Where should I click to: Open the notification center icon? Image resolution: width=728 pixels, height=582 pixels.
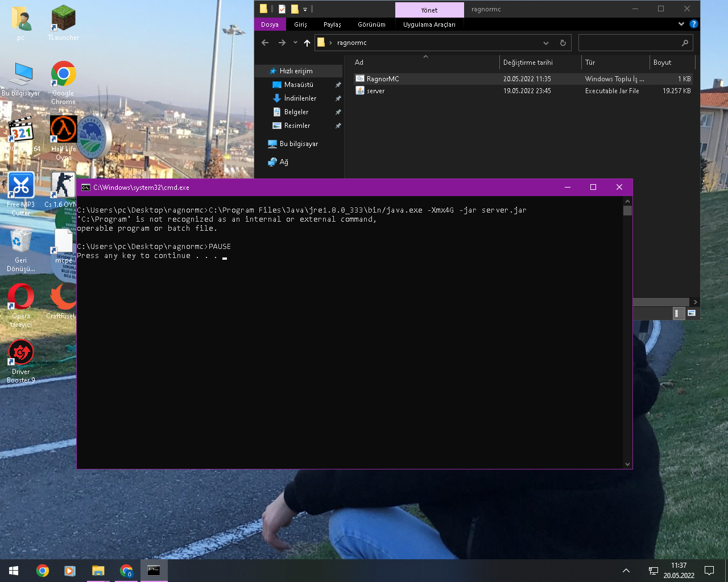(709, 571)
